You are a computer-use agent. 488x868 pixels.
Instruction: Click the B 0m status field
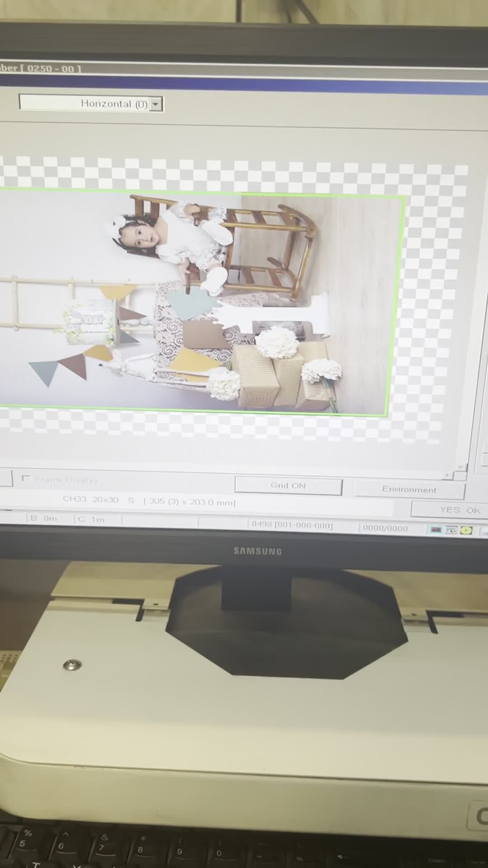(x=44, y=518)
